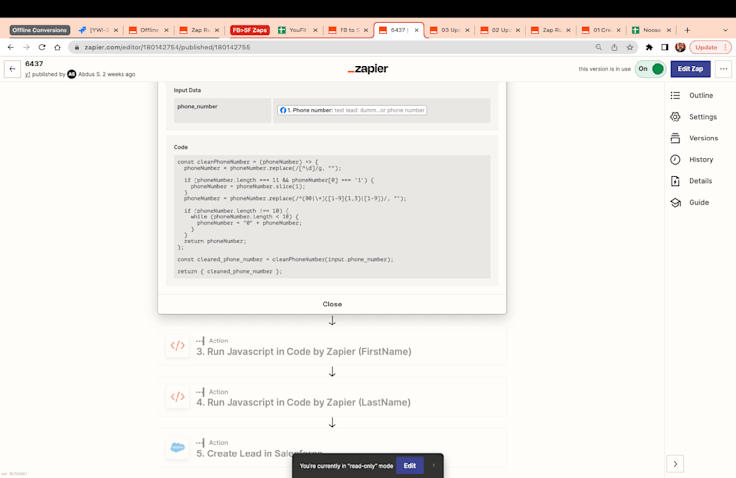
Task: Click the Chrome Update button
Action: (711, 47)
